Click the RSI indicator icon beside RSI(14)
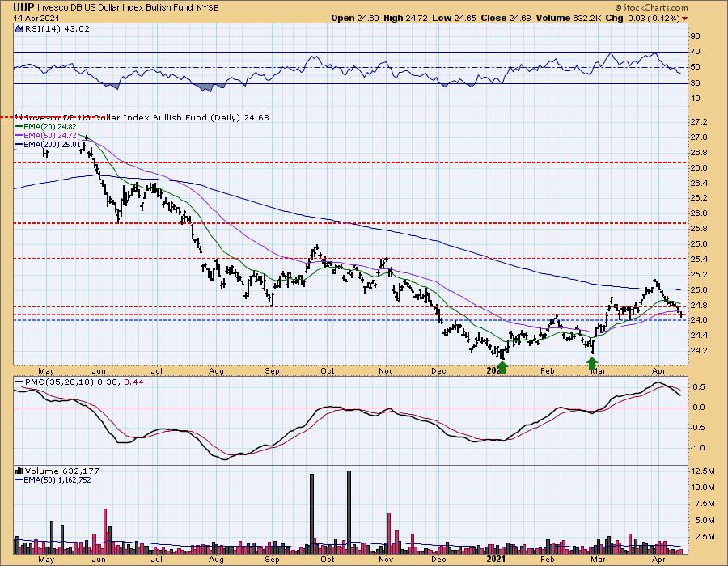 19,28
